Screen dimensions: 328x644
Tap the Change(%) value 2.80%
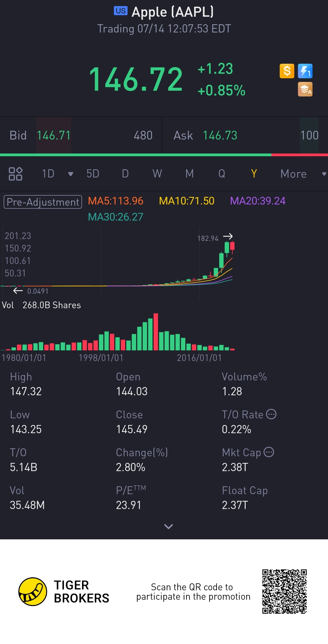point(131,467)
